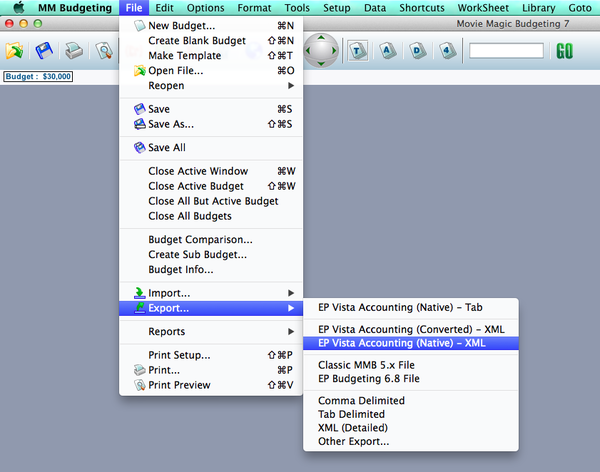Open Budget Info...
The image size is (600, 472).
(x=211, y=269)
